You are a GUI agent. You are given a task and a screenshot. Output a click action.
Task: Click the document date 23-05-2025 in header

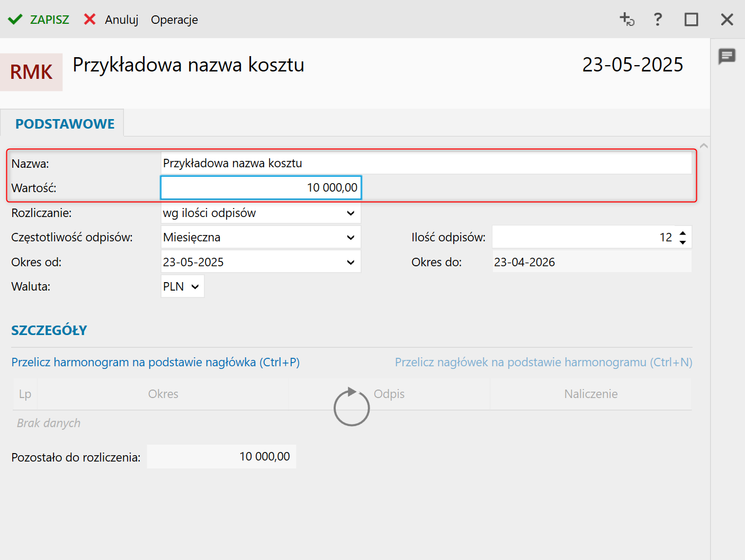click(633, 65)
